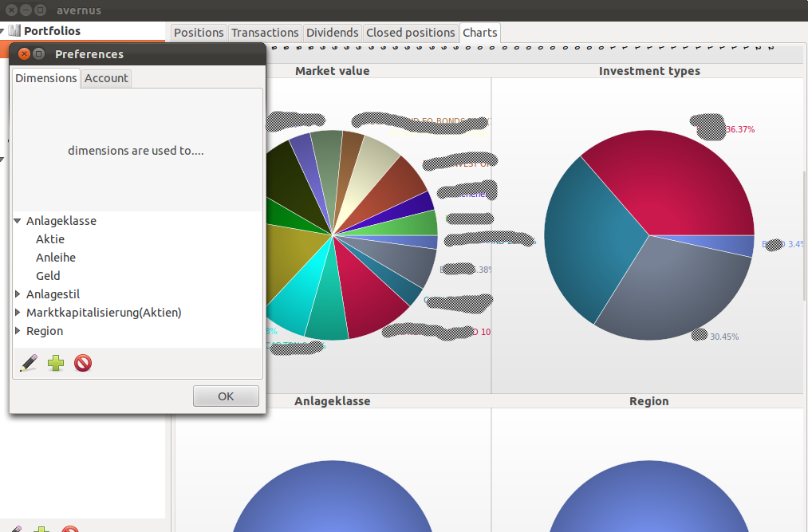The height and width of the screenshot is (532, 808).
Task: Click the 'dimensions are used to....' description text
Action: [x=136, y=151]
